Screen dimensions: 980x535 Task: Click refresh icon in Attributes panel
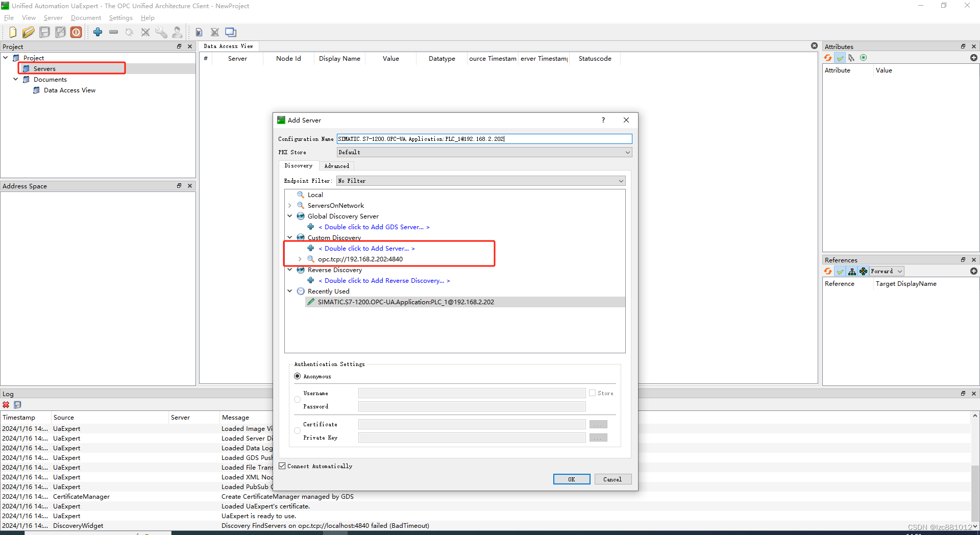828,58
